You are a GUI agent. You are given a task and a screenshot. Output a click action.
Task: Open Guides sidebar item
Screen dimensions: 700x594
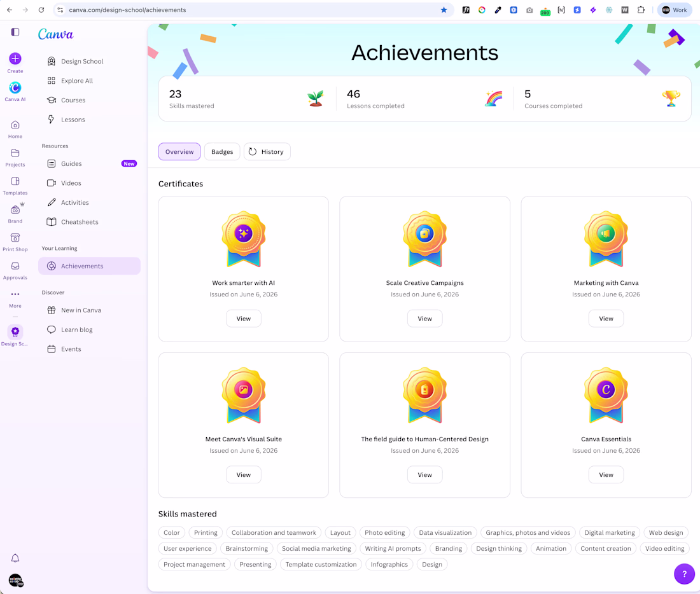coord(89,164)
